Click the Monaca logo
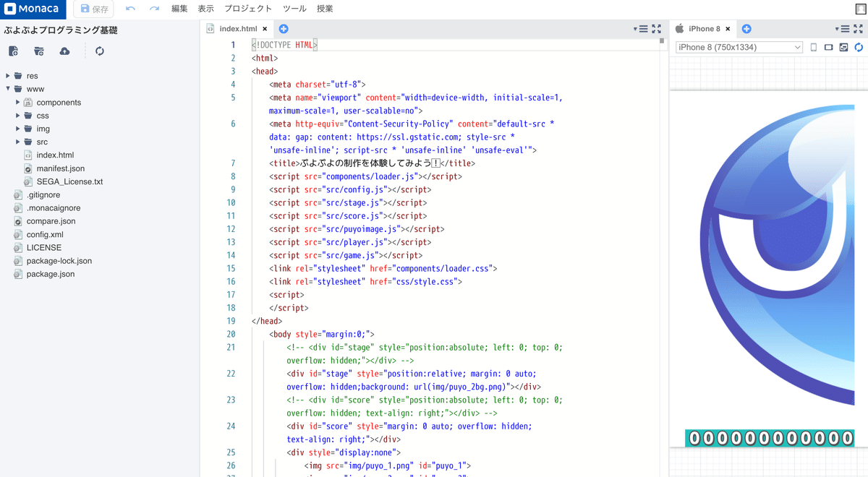 tap(33, 9)
